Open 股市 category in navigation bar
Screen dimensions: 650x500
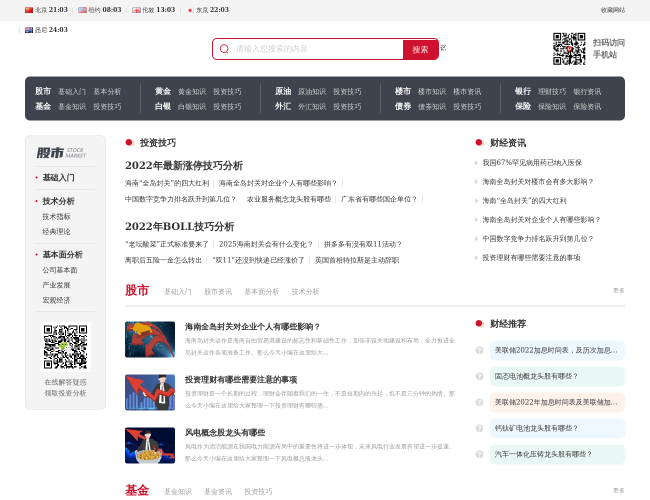(43, 91)
